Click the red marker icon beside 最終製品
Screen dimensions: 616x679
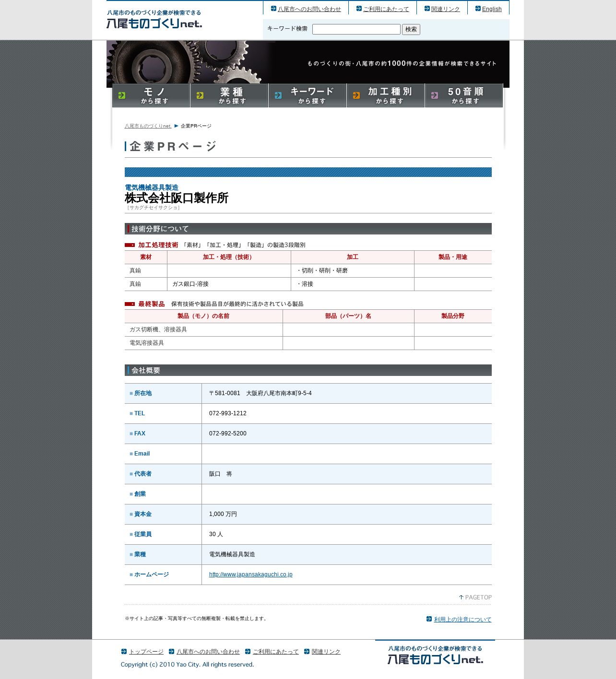click(x=130, y=304)
